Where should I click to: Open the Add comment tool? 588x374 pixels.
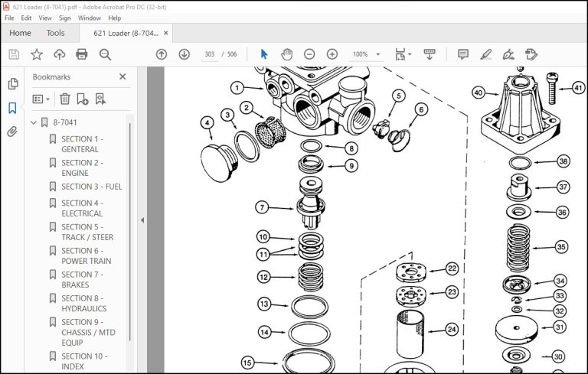463,54
